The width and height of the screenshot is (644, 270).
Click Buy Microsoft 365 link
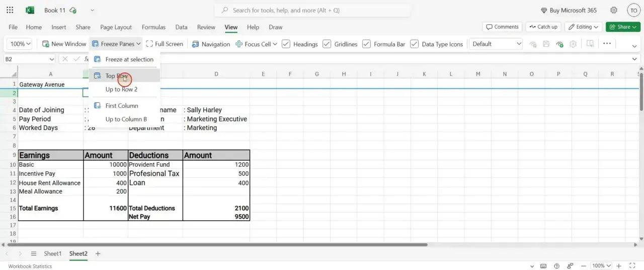[x=569, y=10]
